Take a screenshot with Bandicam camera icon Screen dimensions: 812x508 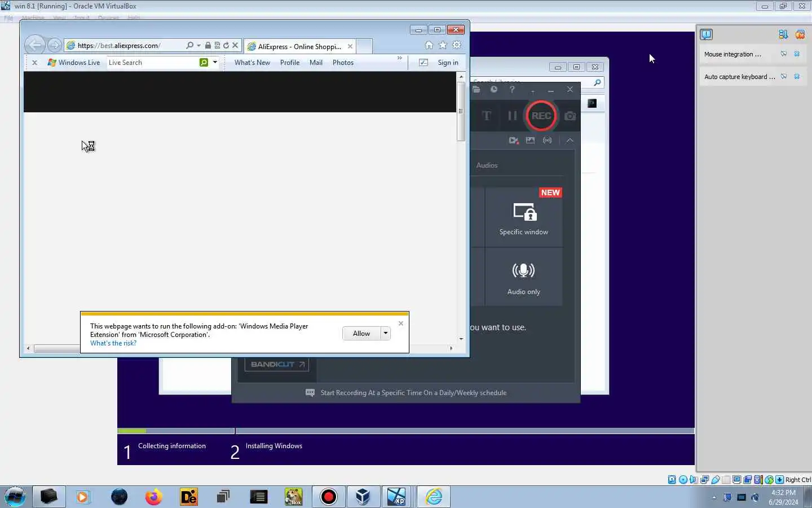click(x=570, y=116)
